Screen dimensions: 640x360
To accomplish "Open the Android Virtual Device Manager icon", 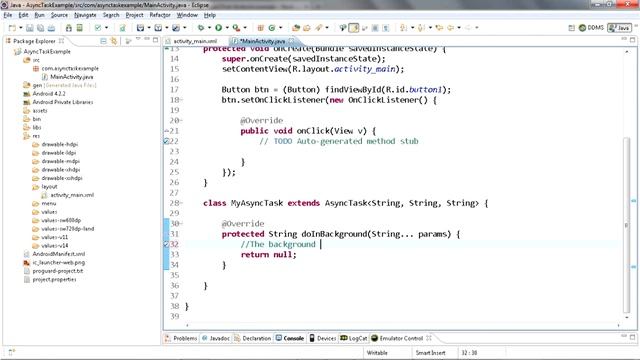I will pyautogui.click(x=80, y=28).
